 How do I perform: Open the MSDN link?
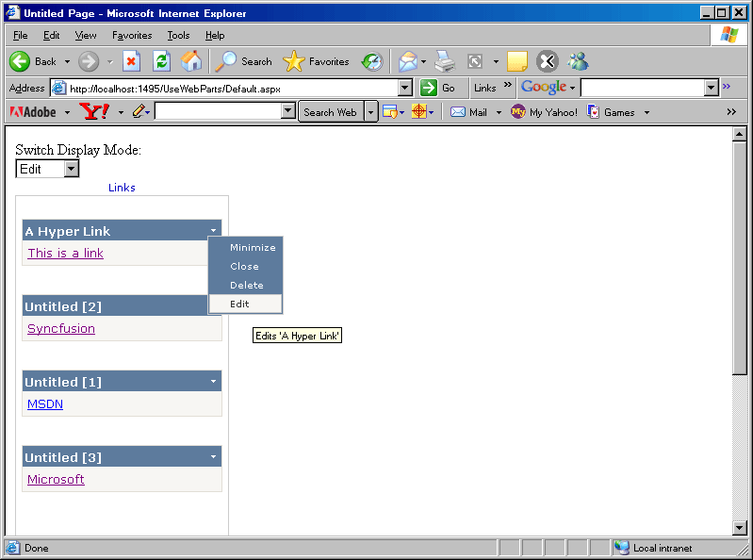[x=45, y=404]
